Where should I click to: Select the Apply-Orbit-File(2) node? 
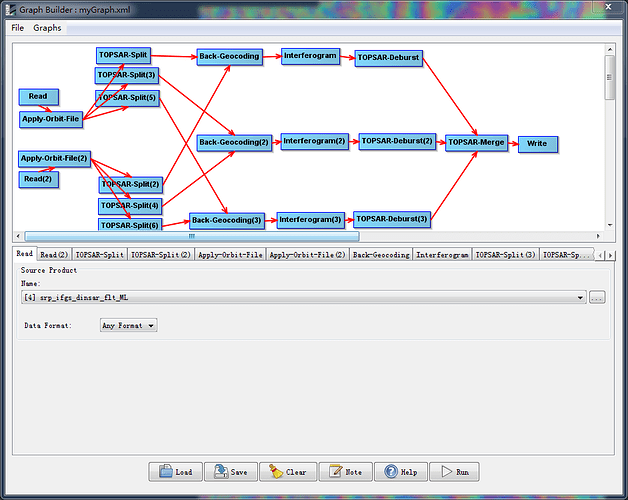pos(54,158)
